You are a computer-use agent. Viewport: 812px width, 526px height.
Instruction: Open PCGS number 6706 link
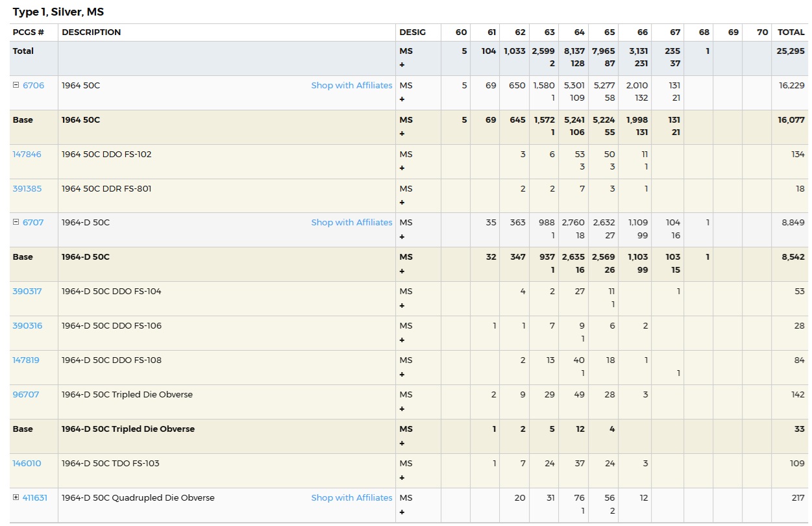coord(34,85)
